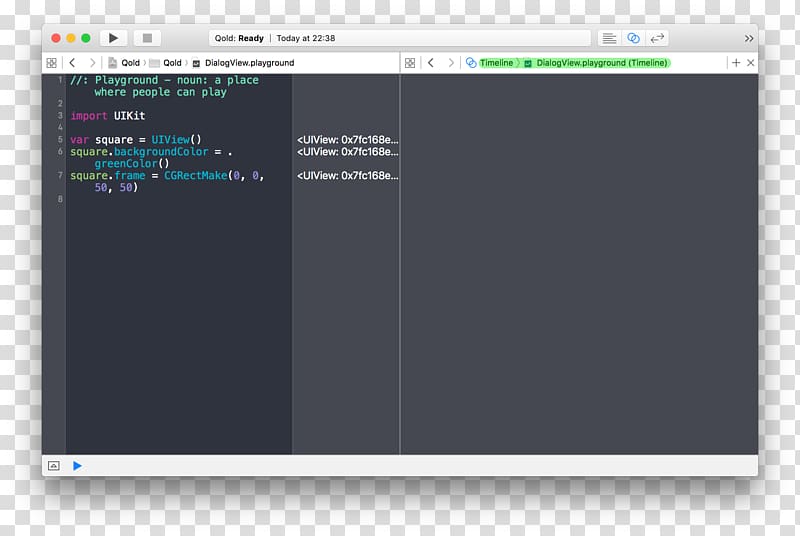Screen dimensions: 800x536
Task: Go back in left editor jump bar
Action: click(x=72, y=63)
